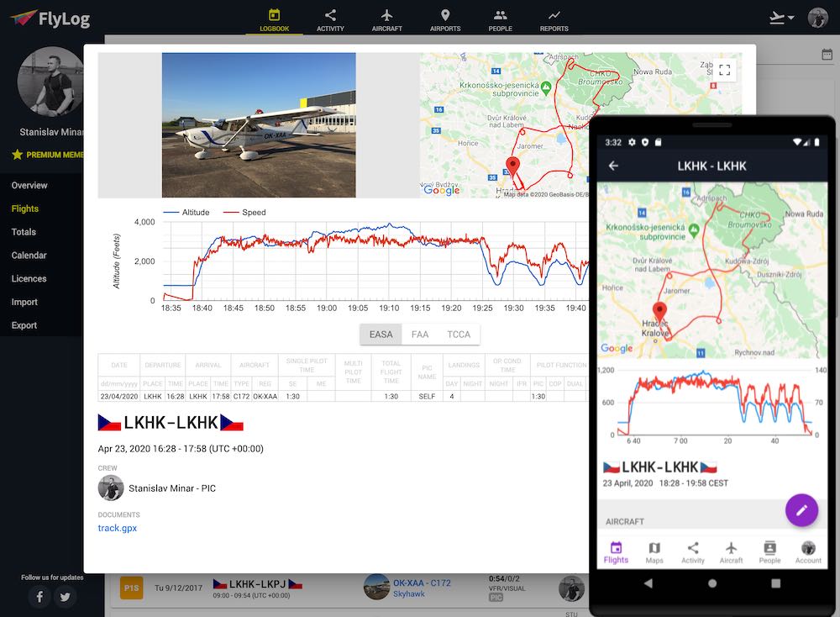The height and width of the screenshot is (617, 840).
Task: Tap the purple edit pencil button on mobile
Action: pyautogui.click(x=801, y=510)
